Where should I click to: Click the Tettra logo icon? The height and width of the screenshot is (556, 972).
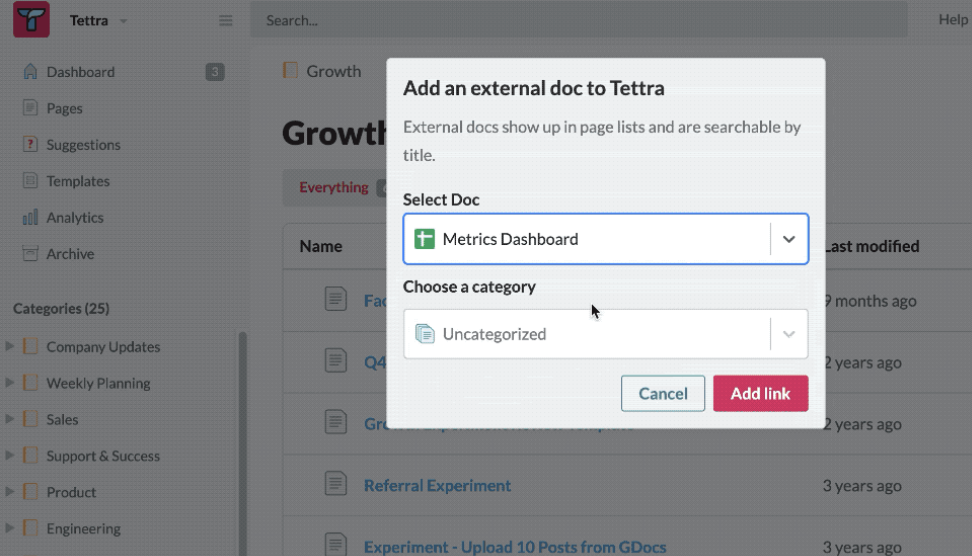click(x=32, y=19)
